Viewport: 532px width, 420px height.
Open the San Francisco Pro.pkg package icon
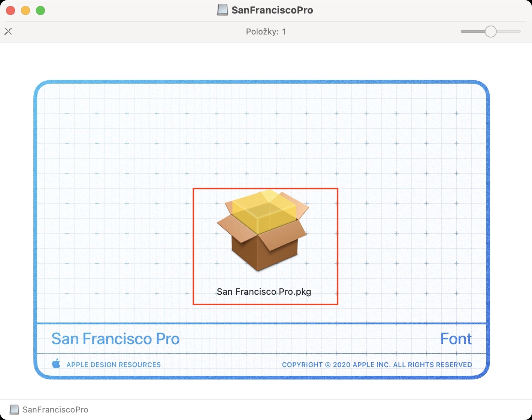(x=263, y=230)
